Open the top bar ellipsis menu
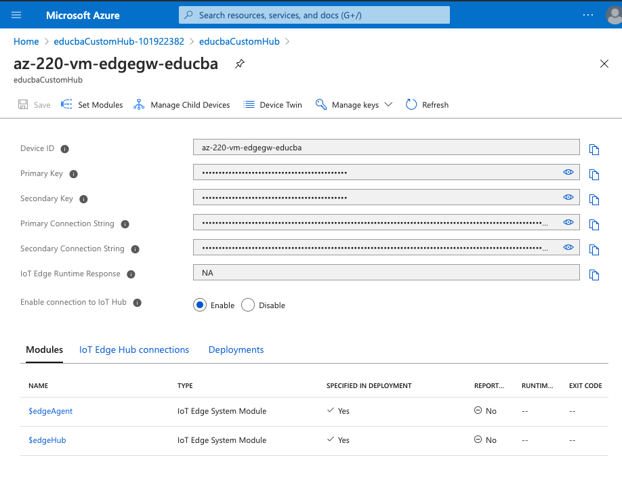Image resolution: width=622 pixels, height=484 pixels. pos(588,15)
